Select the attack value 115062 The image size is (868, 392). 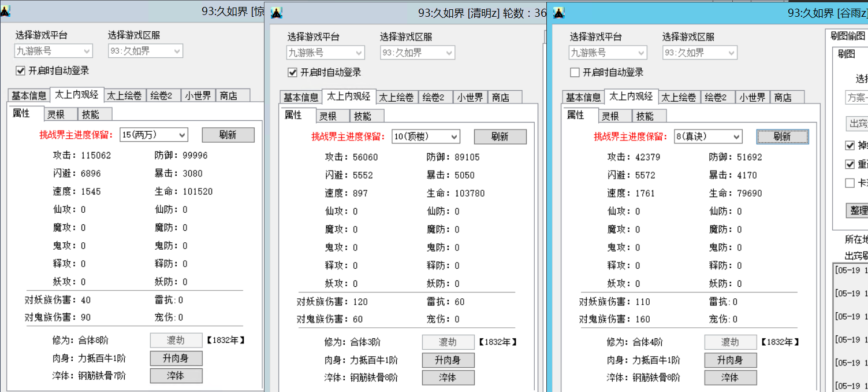point(96,156)
